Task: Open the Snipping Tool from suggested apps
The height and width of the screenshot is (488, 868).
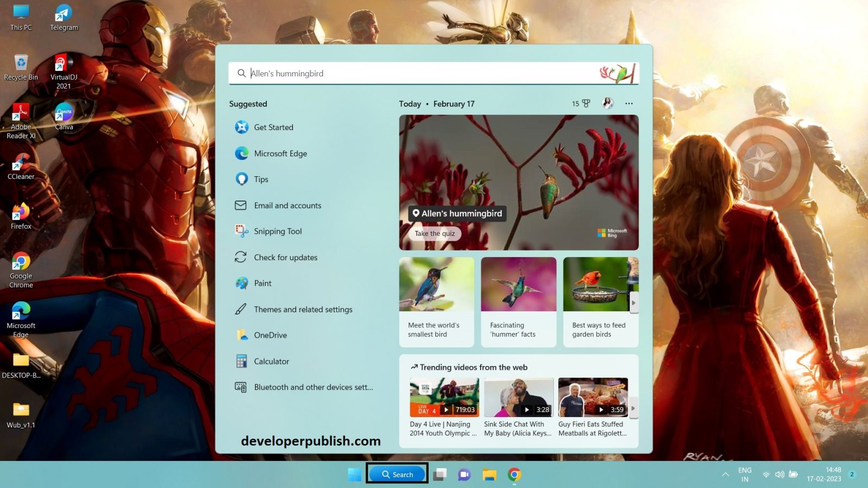Action: click(277, 231)
